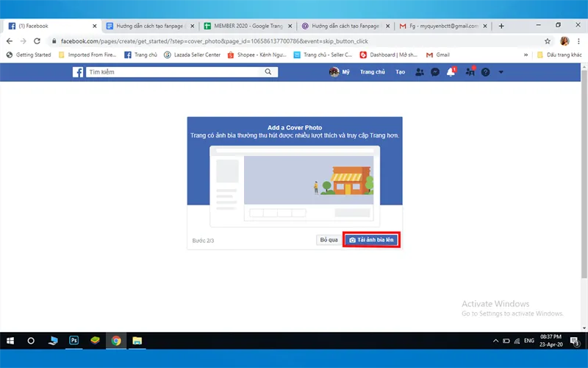Click the Bỏ qua button
588x368 pixels.
point(328,240)
